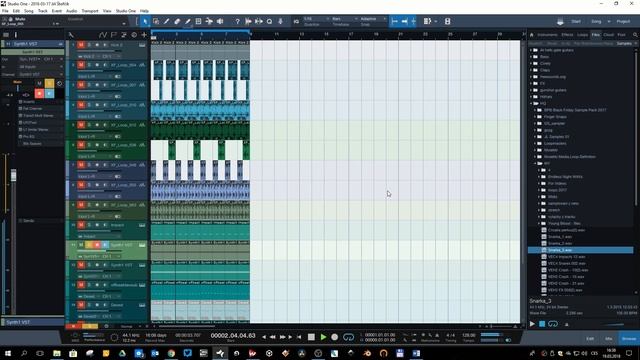
Task: Switch to the Effects browser tab
Action: pos(567,35)
